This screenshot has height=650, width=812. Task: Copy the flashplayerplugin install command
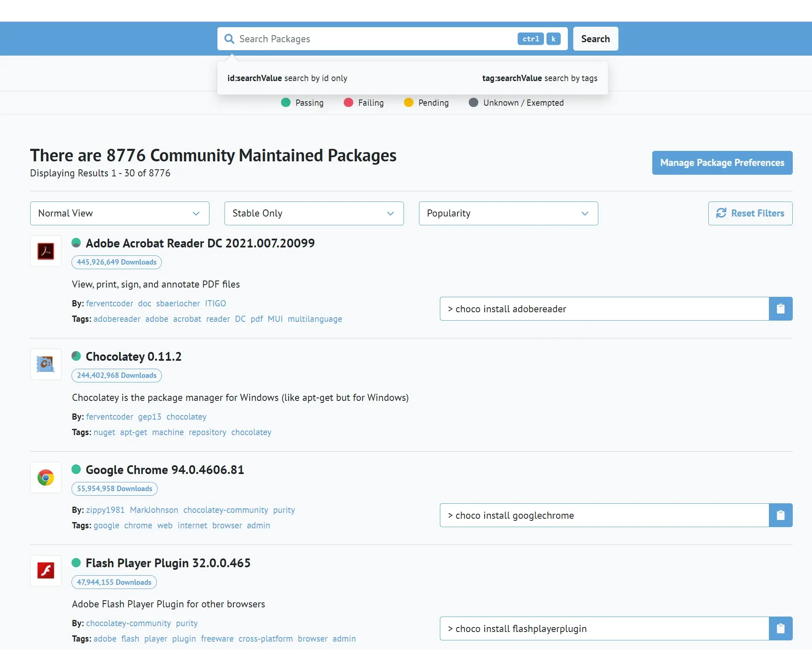click(x=780, y=629)
